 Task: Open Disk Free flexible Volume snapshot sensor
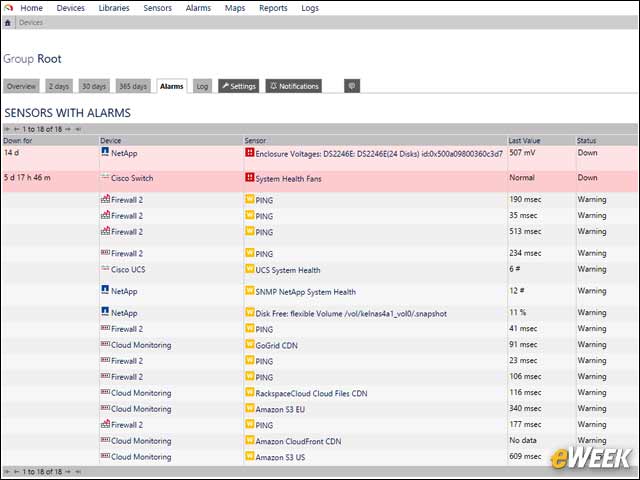pyautogui.click(x=351, y=313)
